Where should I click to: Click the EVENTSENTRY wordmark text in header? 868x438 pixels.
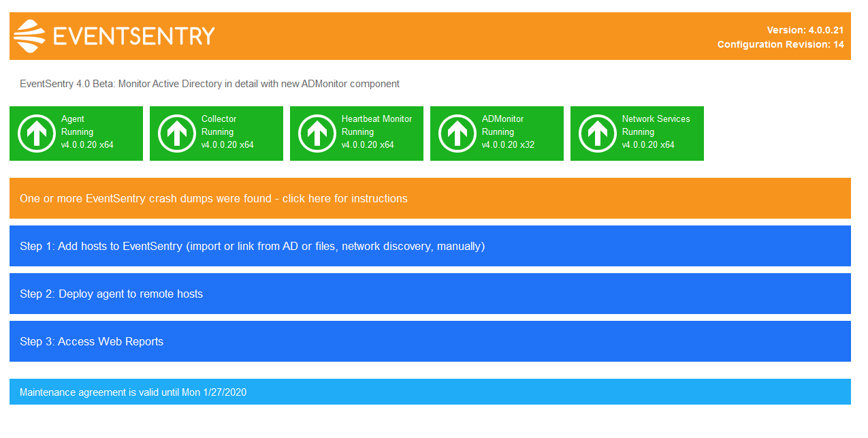point(134,36)
